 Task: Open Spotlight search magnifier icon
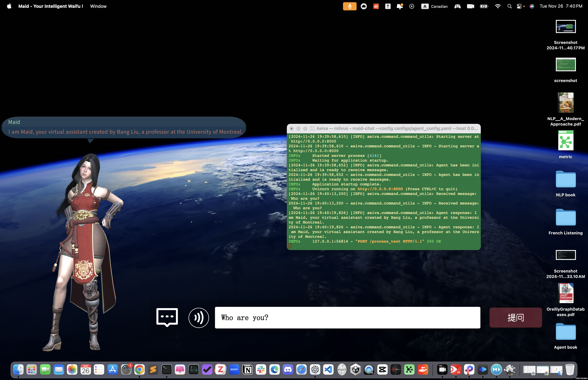coord(510,6)
